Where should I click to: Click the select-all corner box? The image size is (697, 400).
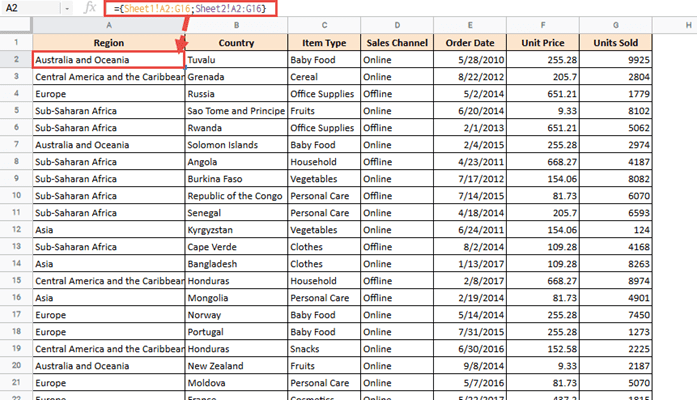pos(15,25)
